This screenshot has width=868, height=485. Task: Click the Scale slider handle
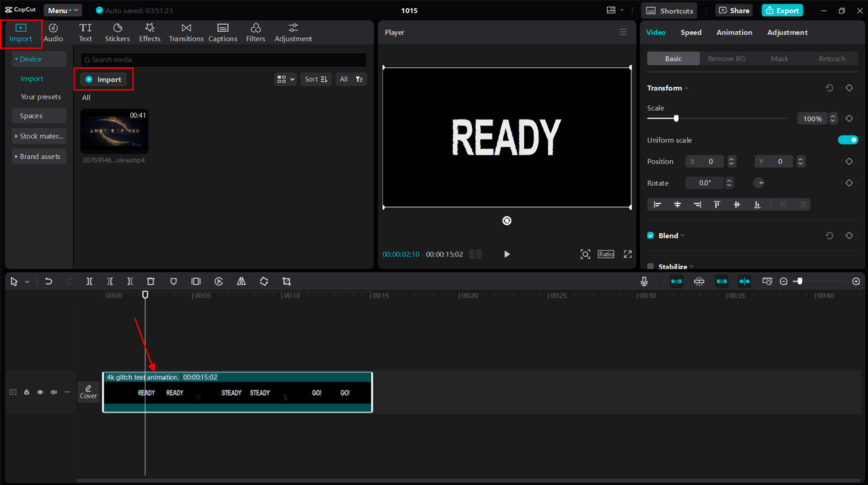(676, 119)
